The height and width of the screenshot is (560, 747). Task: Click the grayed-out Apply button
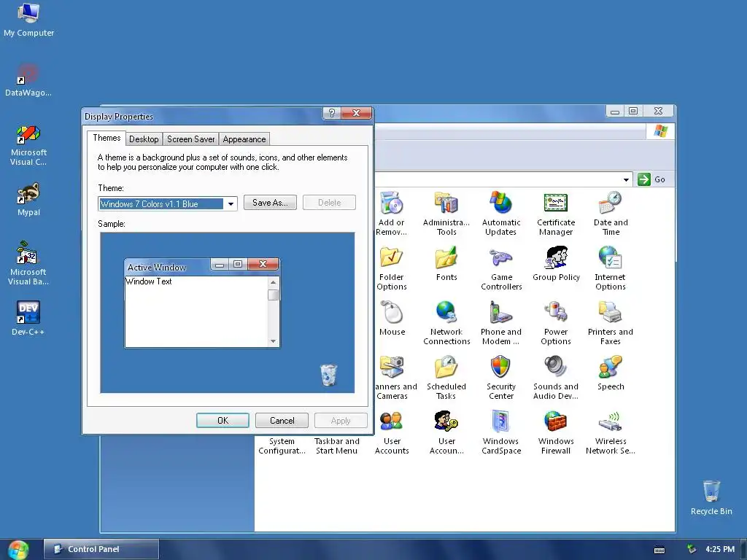point(341,421)
